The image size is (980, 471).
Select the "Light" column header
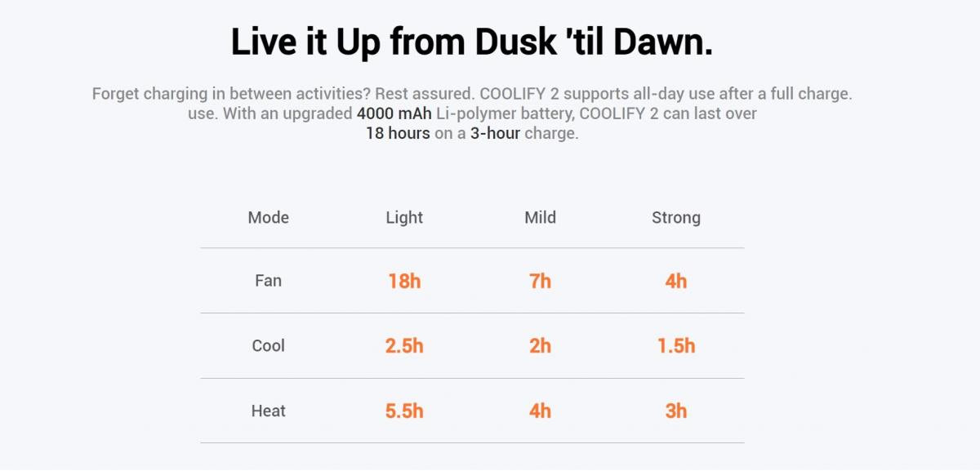point(404,217)
